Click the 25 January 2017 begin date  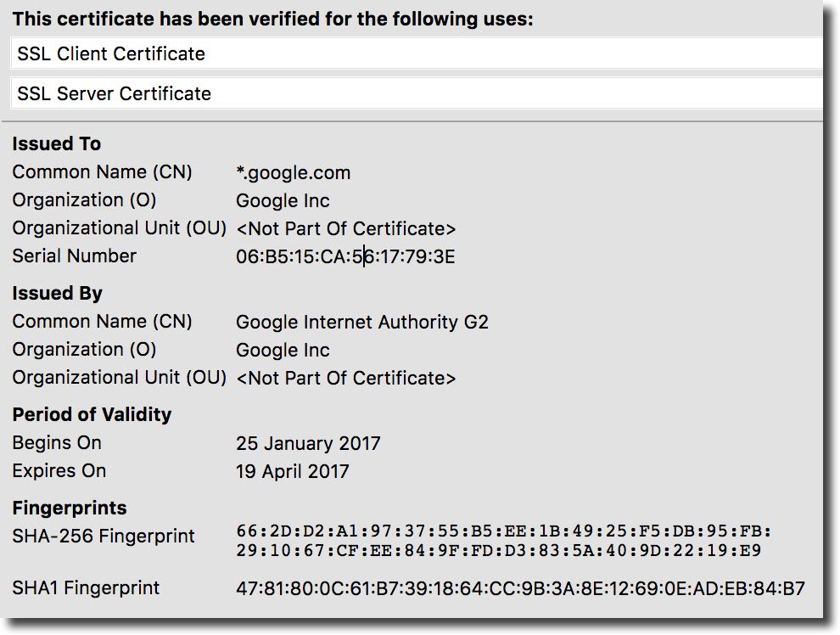click(x=308, y=444)
